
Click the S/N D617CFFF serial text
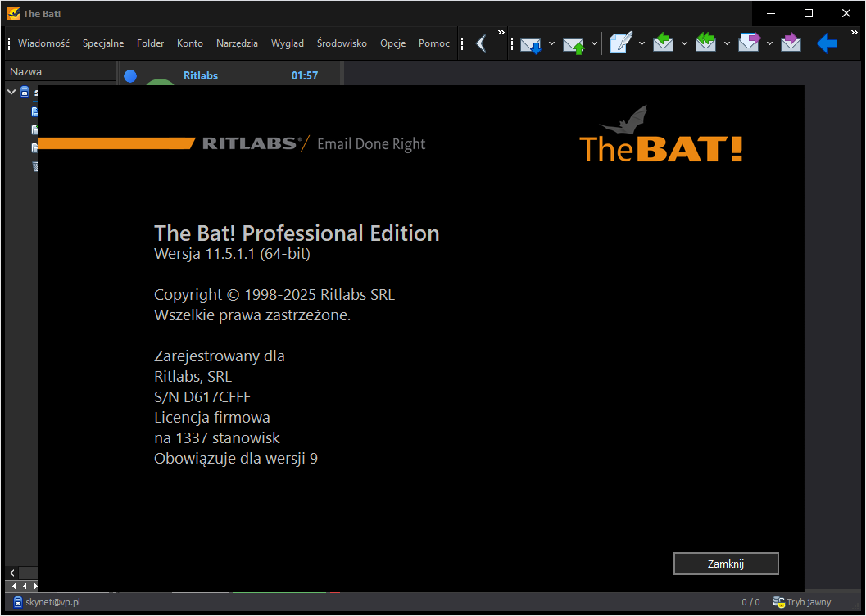(x=202, y=396)
